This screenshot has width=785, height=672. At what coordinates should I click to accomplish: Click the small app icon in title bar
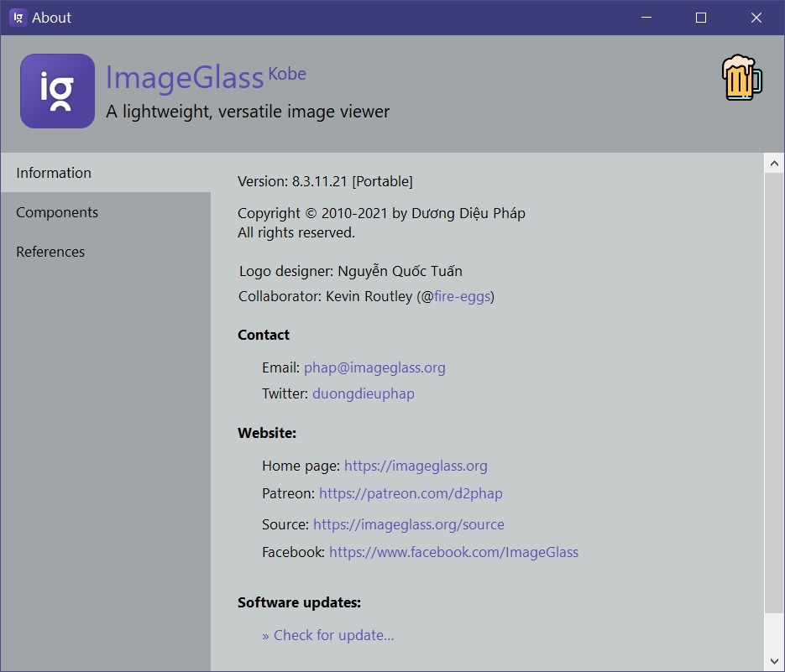(18, 18)
